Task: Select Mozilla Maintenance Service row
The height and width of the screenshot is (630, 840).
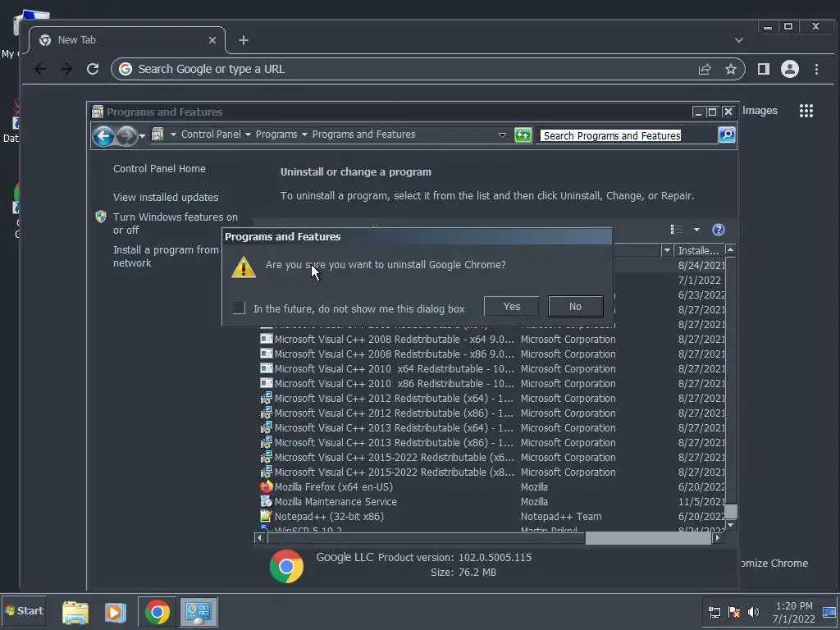Action: (x=492, y=501)
